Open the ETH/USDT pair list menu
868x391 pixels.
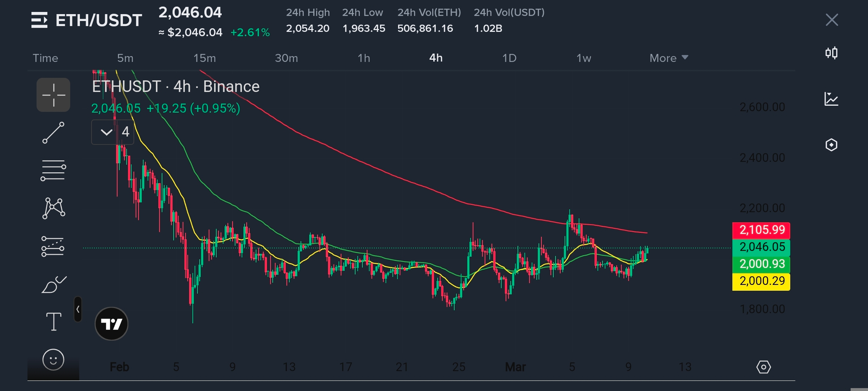(x=39, y=20)
